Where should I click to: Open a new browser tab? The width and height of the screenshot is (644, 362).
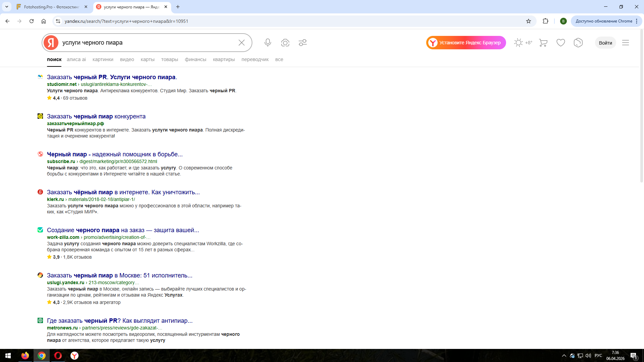[x=178, y=7]
